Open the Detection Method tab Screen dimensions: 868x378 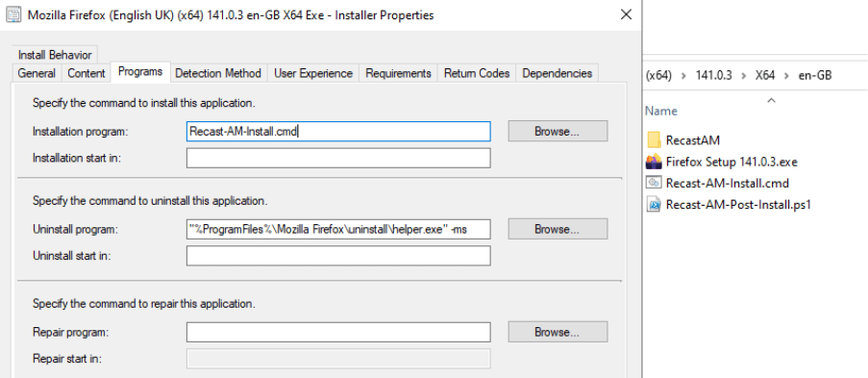tap(218, 73)
